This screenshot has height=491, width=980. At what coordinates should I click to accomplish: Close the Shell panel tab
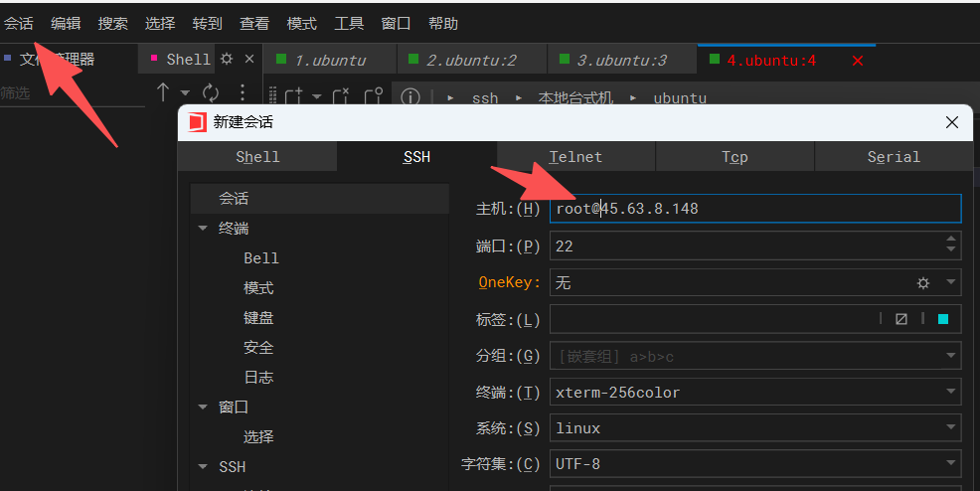pos(249,59)
